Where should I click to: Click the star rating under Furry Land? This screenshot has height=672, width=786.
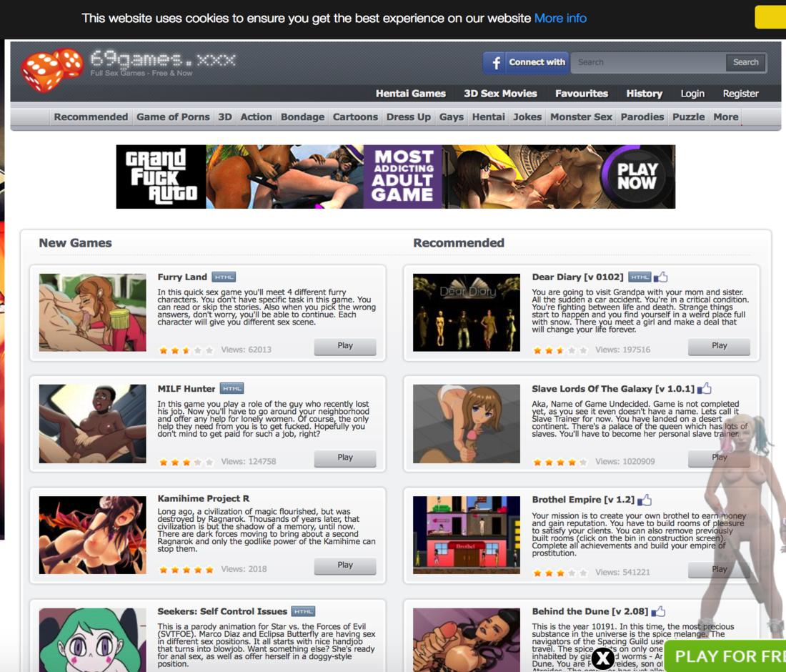pyautogui.click(x=186, y=350)
